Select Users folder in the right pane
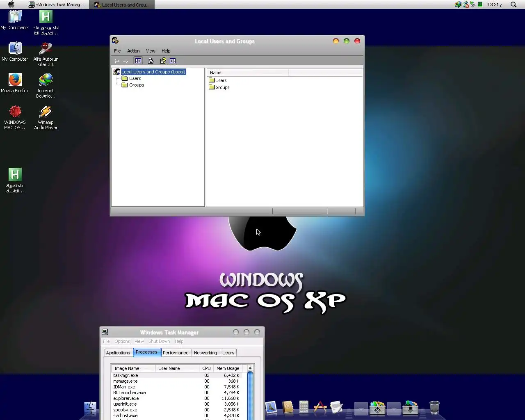525x420 pixels. pos(218,80)
